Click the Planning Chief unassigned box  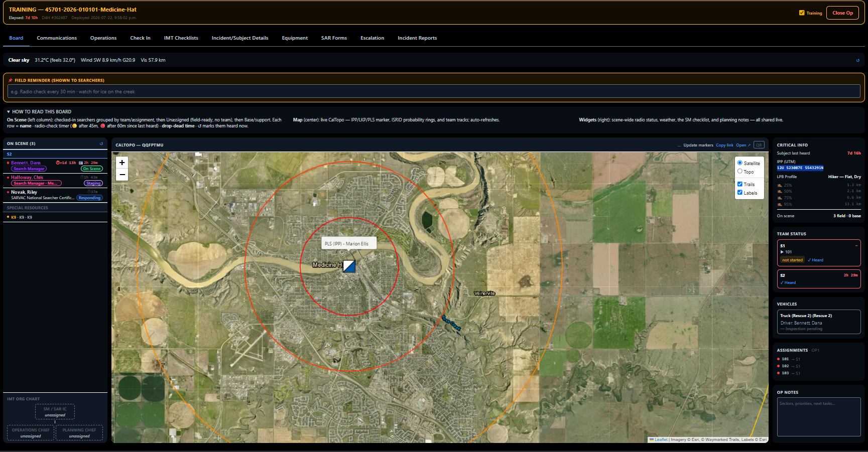click(79, 433)
